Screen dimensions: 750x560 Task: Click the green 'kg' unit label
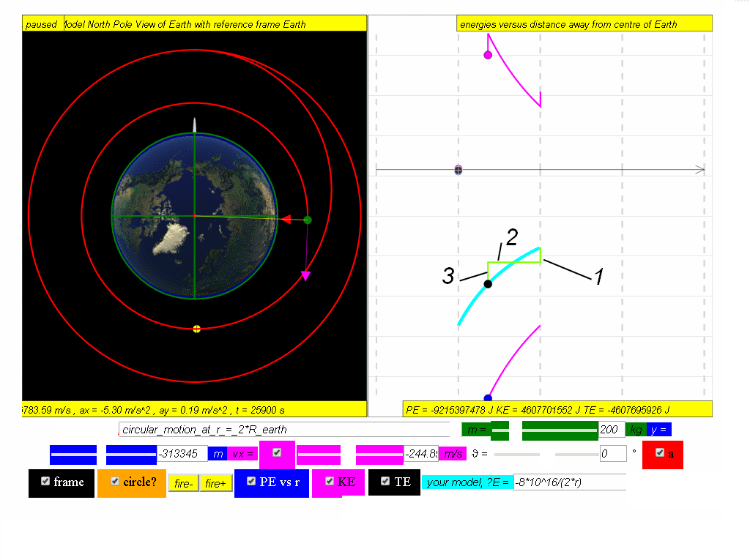coord(636,430)
